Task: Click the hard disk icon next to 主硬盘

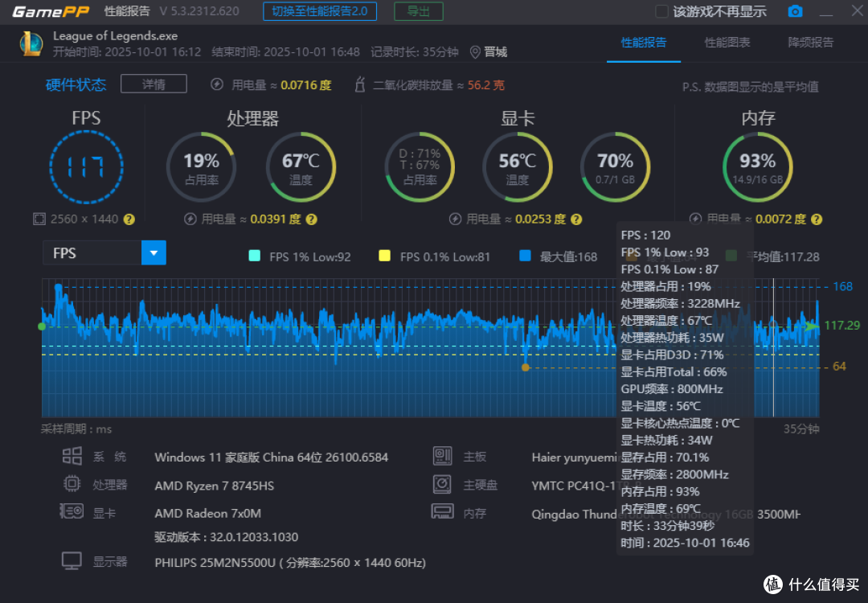Action: 442,484
